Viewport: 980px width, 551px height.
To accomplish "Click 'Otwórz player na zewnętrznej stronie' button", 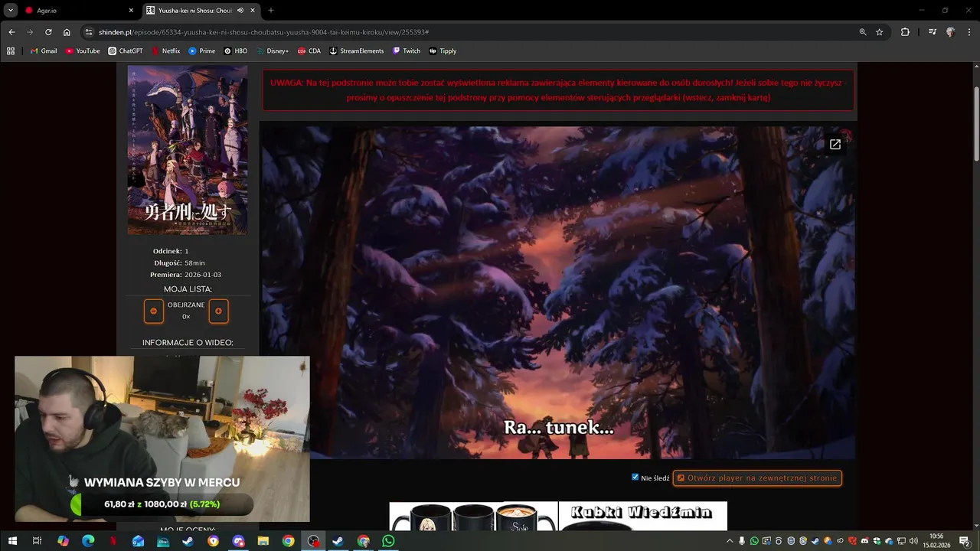I will pyautogui.click(x=757, y=478).
